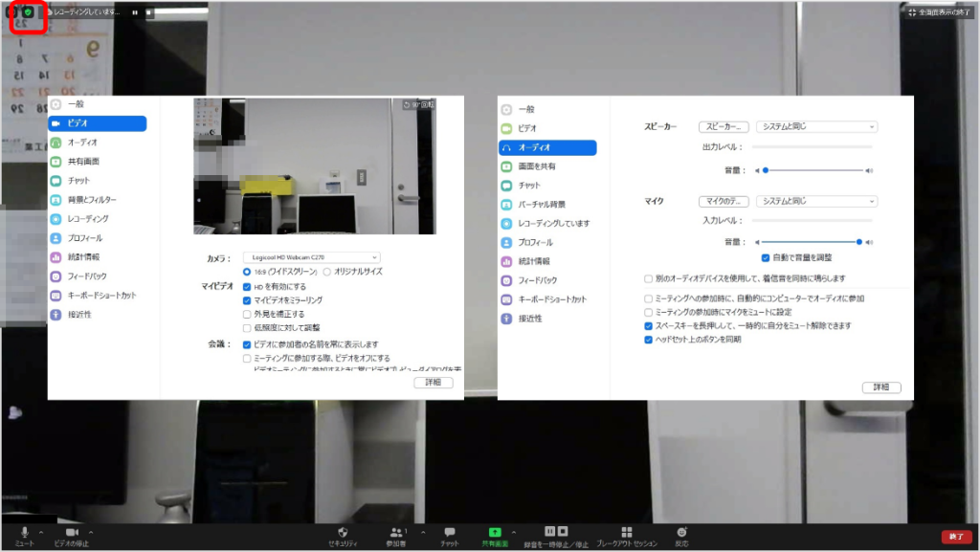The width and height of the screenshot is (980, 552).
Task: Adjust the speaker 音量 slider
Action: click(813, 170)
